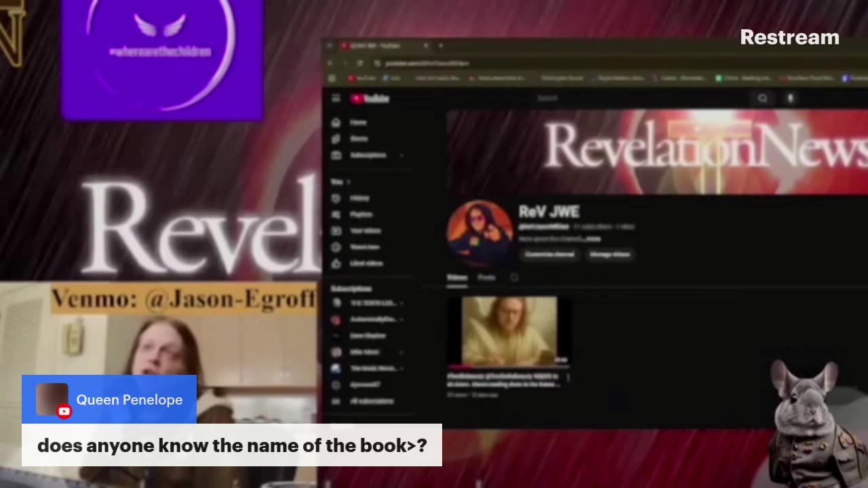Open the video's three-dot options menu
Image resolution: width=868 pixels, height=488 pixels.
[x=568, y=377]
